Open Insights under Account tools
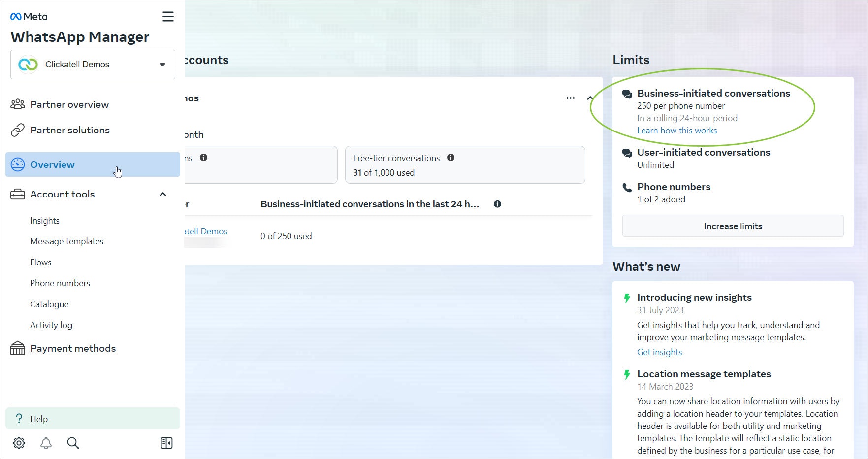The height and width of the screenshot is (459, 868). 45,221
